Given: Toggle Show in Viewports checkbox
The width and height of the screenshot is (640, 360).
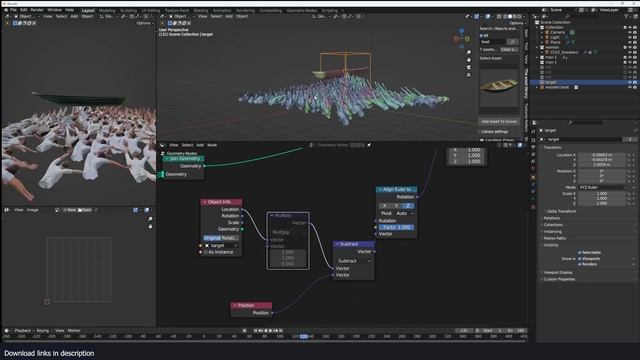Looking at the screenshot, I should [x=579, y=259].
